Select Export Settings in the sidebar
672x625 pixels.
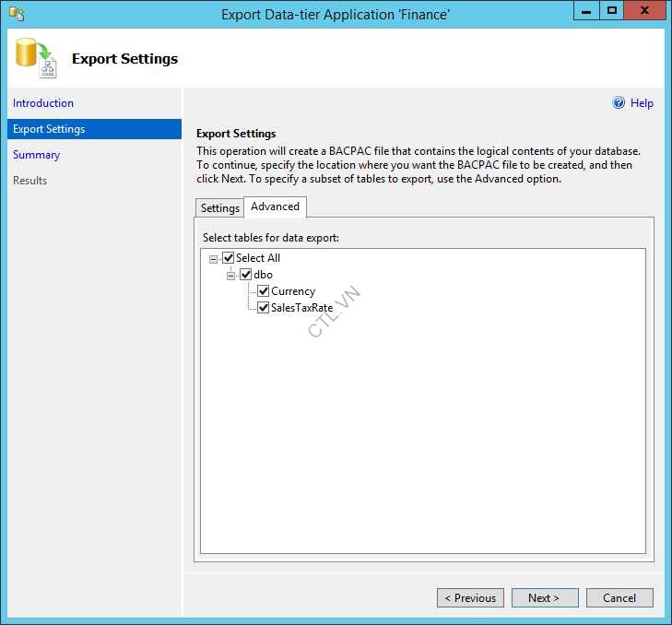49,129
